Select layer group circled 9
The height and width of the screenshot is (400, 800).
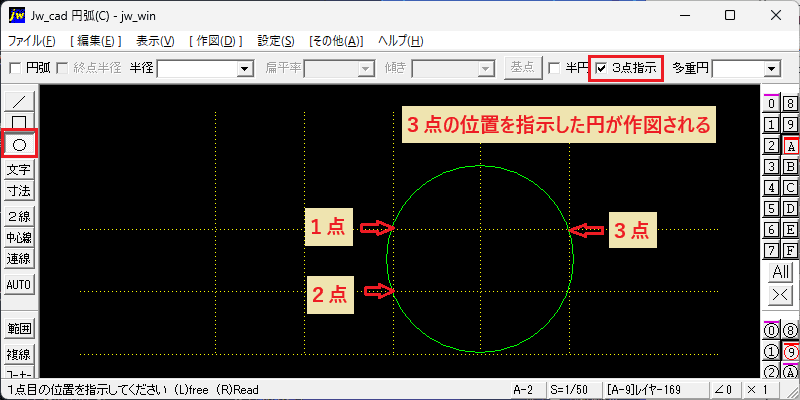coord(790,352)
